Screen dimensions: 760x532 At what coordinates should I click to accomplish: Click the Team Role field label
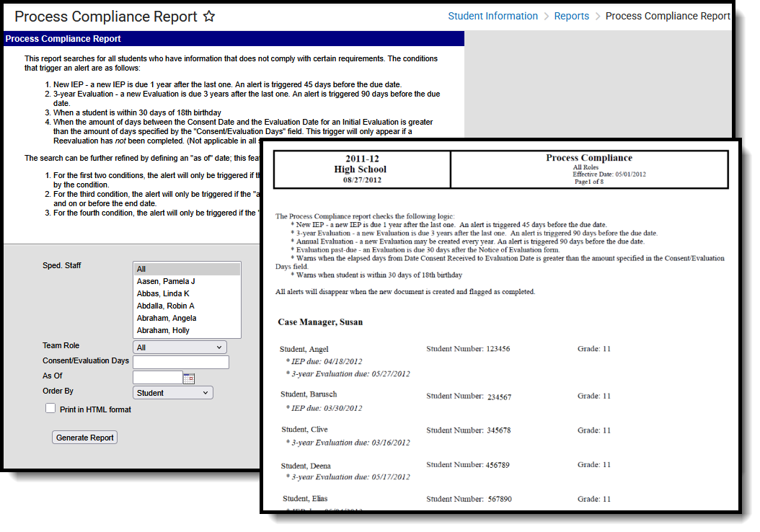point(61,345)
